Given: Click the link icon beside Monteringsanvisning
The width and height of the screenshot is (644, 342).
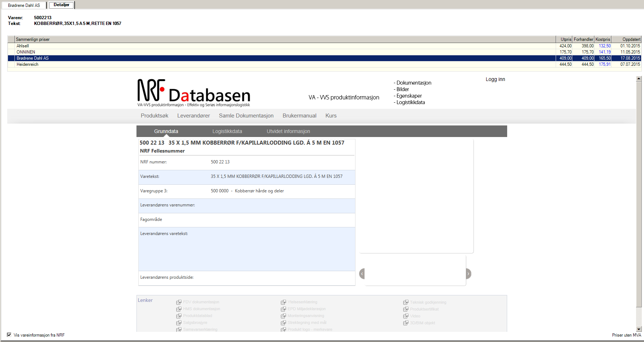Looking at the screenshot, I should 283,316.
